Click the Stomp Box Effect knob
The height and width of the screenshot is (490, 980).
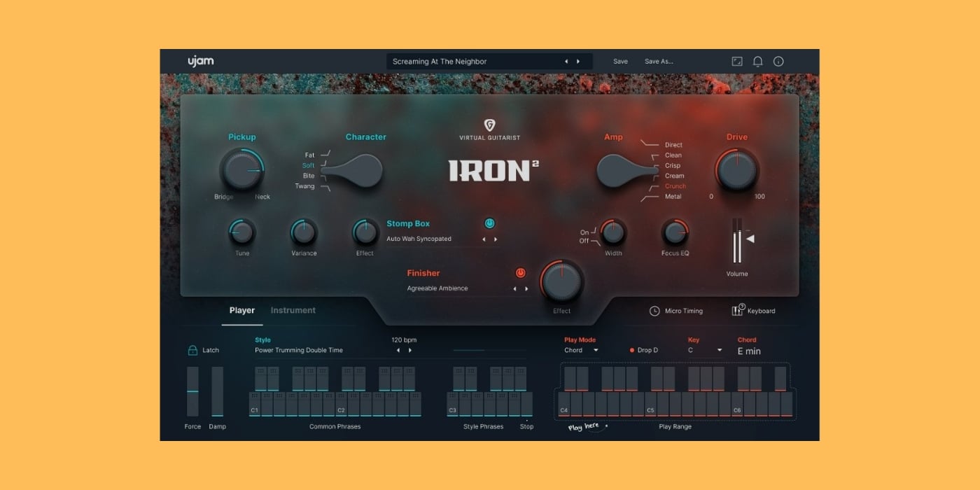[x=365, y=232]
